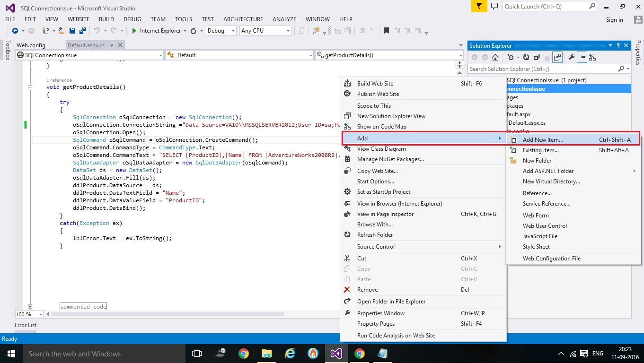The height and width of the screenshot is (363, 644).
Task: Open the ARCHITECTURE menu
Action: [243, 19]
